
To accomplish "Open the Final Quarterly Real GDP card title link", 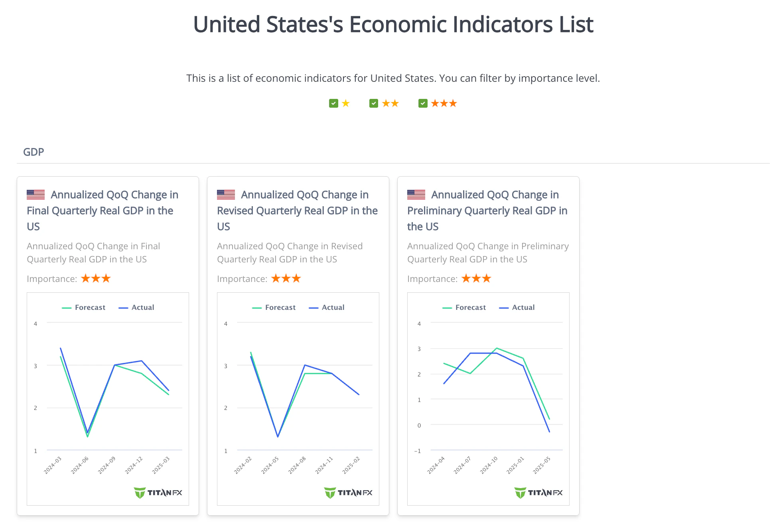I will 103,210.
